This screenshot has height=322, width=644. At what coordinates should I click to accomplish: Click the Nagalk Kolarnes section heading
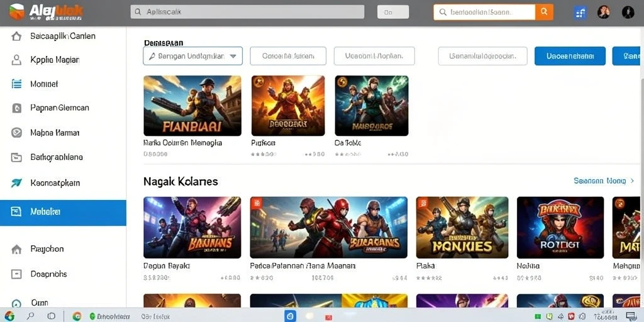click(x=180, y=181)
